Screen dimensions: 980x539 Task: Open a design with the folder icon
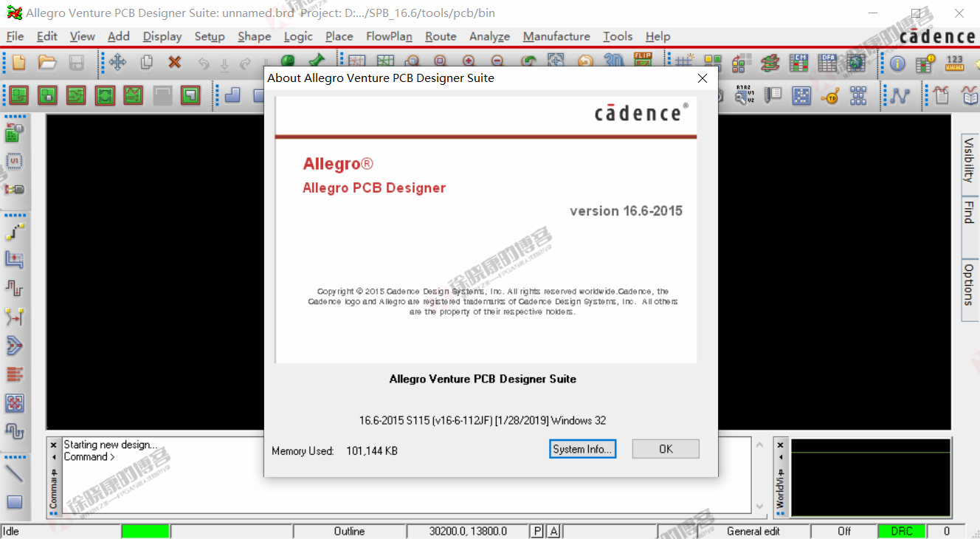coord(47,63)
